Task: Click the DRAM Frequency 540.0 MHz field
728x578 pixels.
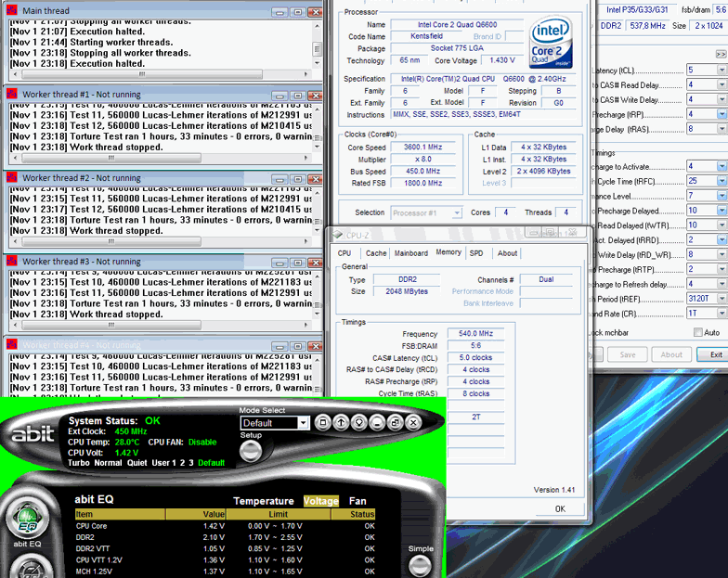Action: point(475,334)
